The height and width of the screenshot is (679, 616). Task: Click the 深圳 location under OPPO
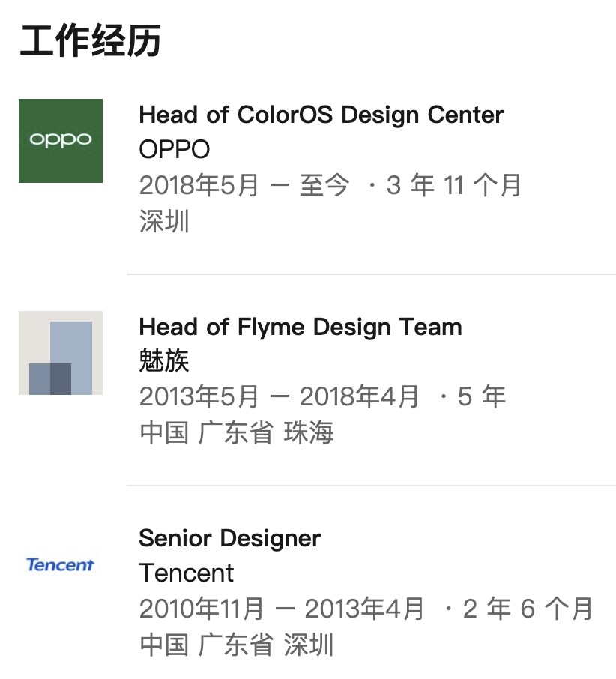[x=164, y=221]
